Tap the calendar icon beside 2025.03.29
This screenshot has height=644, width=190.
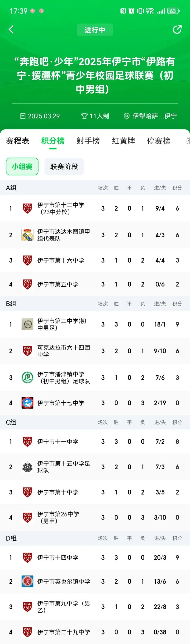point(23,116)
